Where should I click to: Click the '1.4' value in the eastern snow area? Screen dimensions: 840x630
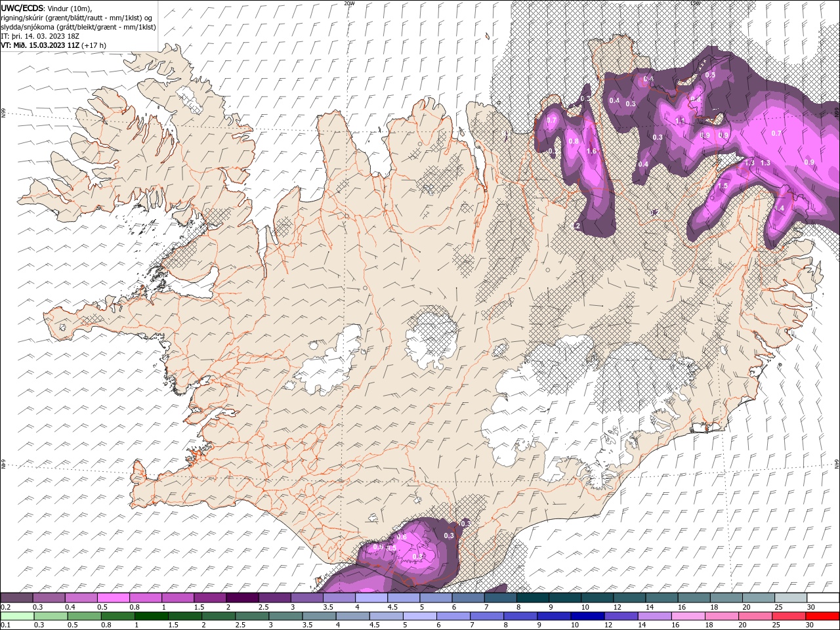click(779, 208)
